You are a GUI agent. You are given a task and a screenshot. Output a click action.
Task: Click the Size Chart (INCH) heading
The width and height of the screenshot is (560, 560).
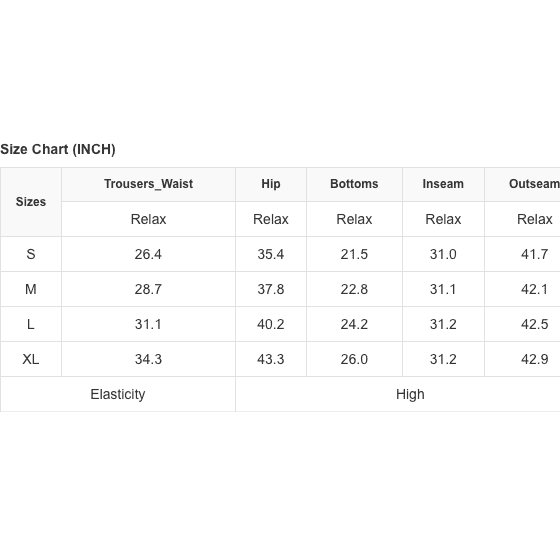click(58, 149)
